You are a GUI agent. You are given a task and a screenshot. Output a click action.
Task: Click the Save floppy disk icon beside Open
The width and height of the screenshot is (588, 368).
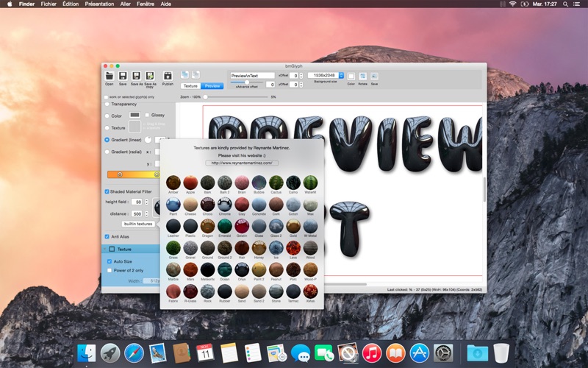point(123,76)
